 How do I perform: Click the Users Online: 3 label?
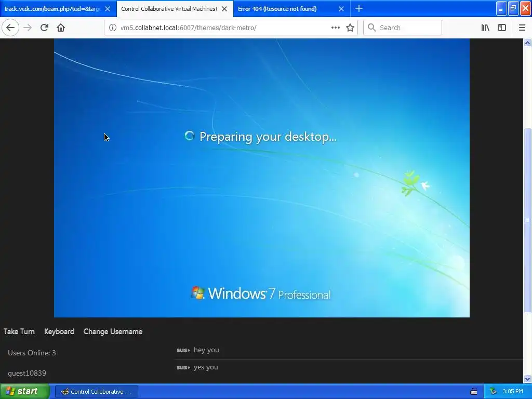(32, 353)
